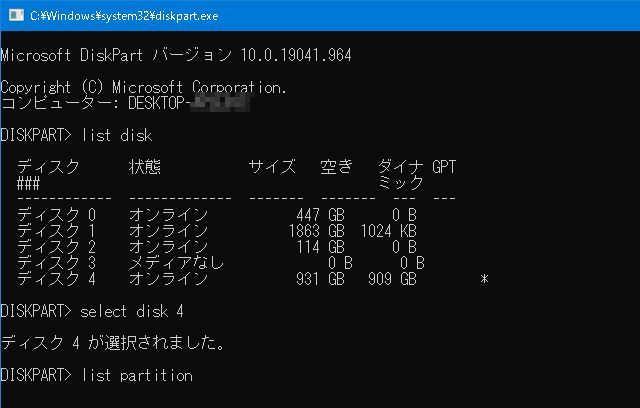The height and width of the screenshot is (408, 640).
Task: Click the DESKTOP computer name line
Action: 124,103
